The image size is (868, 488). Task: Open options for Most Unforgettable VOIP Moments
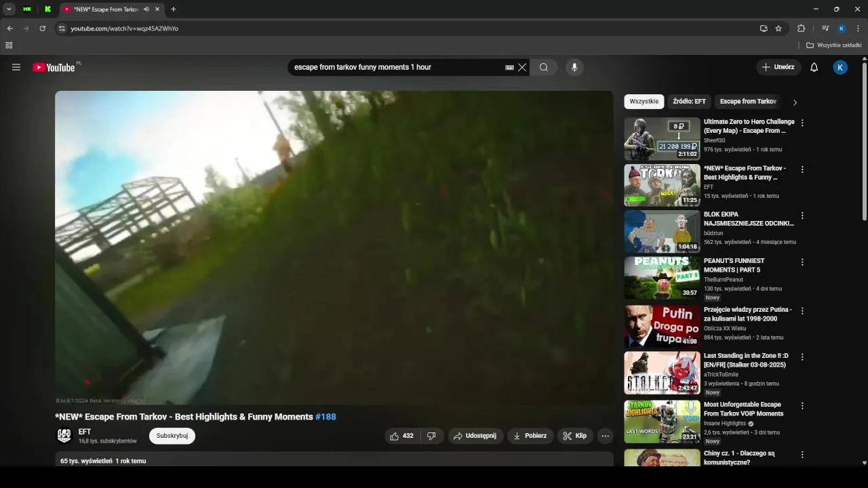pos(802,405)
